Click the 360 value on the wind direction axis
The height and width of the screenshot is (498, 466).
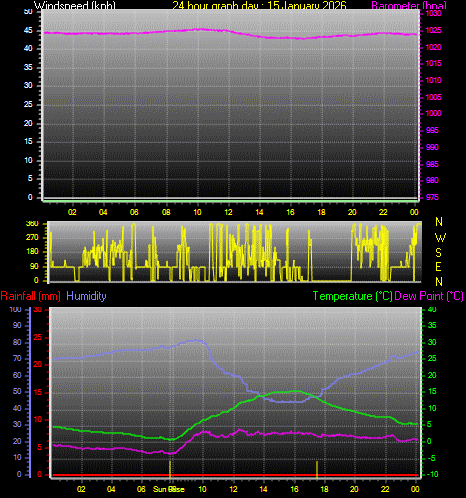[x=32, y=224]
